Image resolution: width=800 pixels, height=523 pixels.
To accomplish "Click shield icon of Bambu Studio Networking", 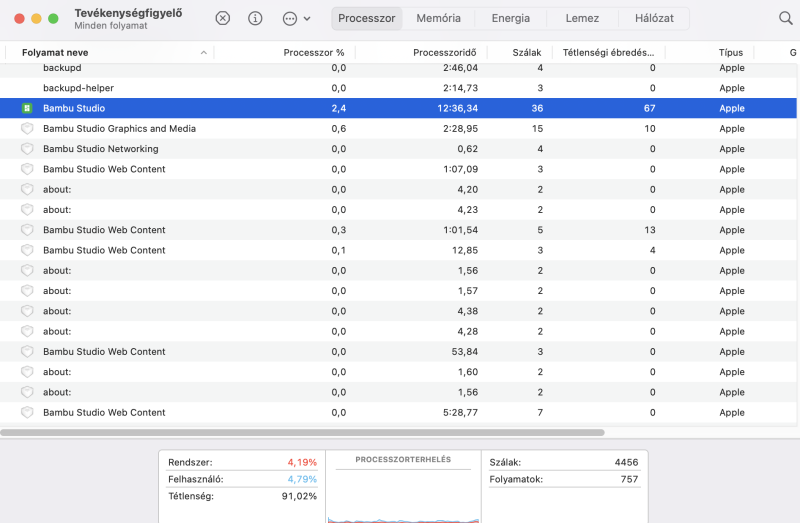I will click(x=27, y=149).
